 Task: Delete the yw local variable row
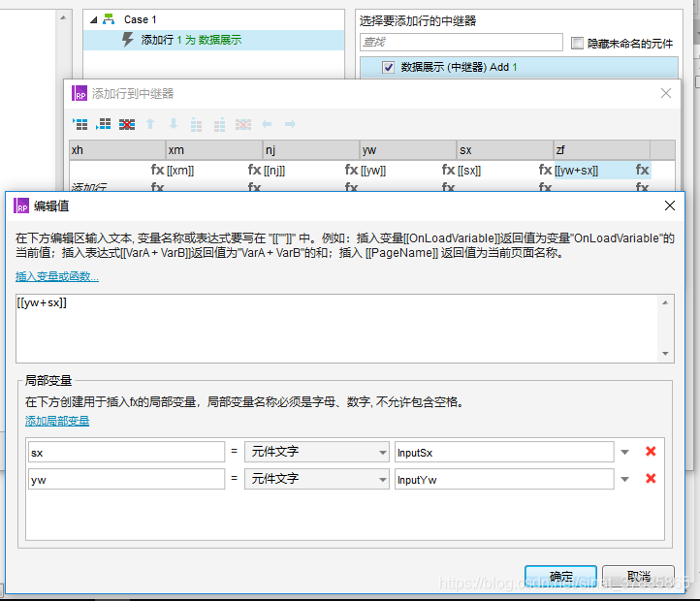(651, 479)
